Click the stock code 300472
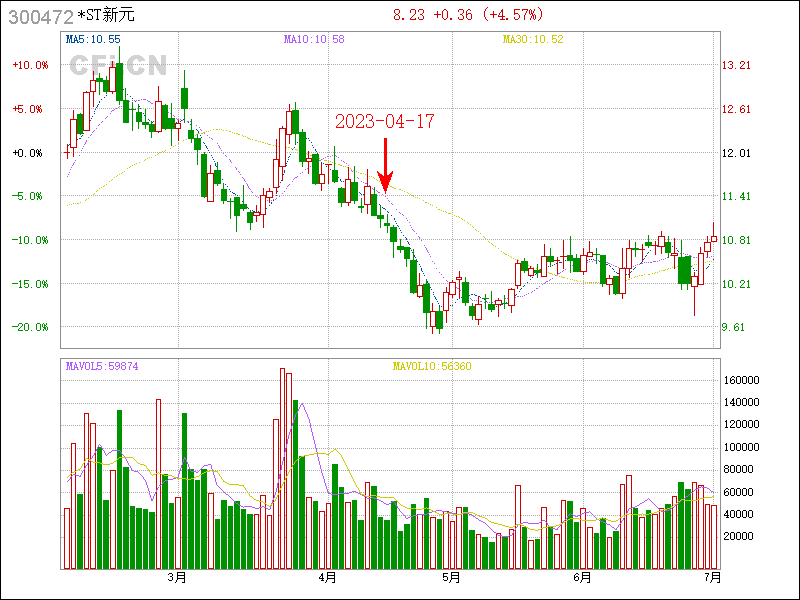The height and width of the screenshot is (600, 800). (x=38, y=15)
